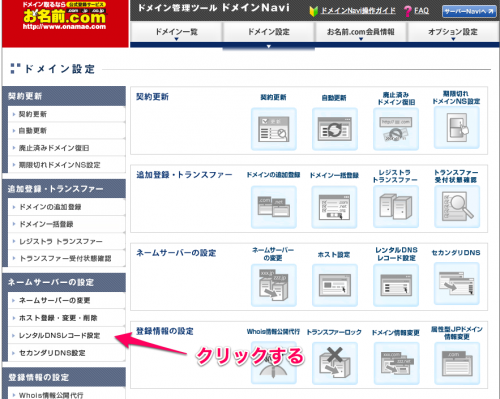Click the レジストラトランスファー server icon

(x=396, y=207)
